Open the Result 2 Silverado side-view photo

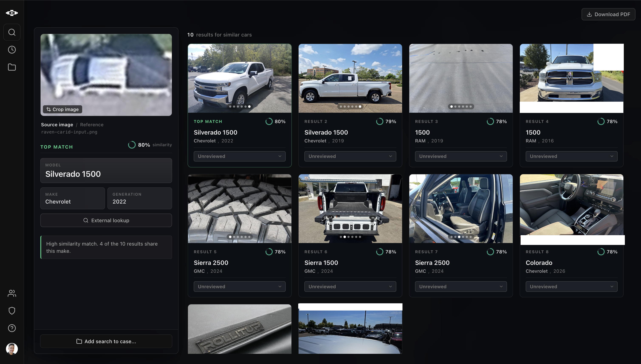tap(350, 78)
